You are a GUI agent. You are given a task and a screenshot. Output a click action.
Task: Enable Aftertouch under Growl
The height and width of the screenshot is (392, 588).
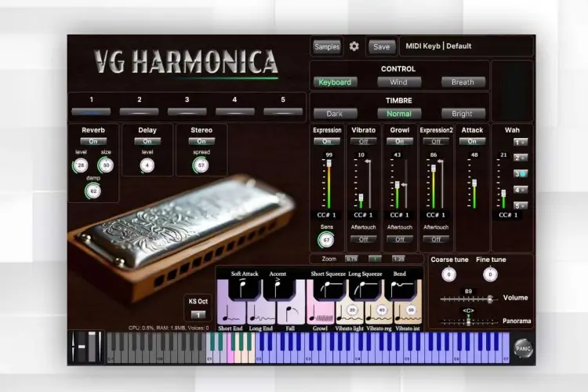400,239
